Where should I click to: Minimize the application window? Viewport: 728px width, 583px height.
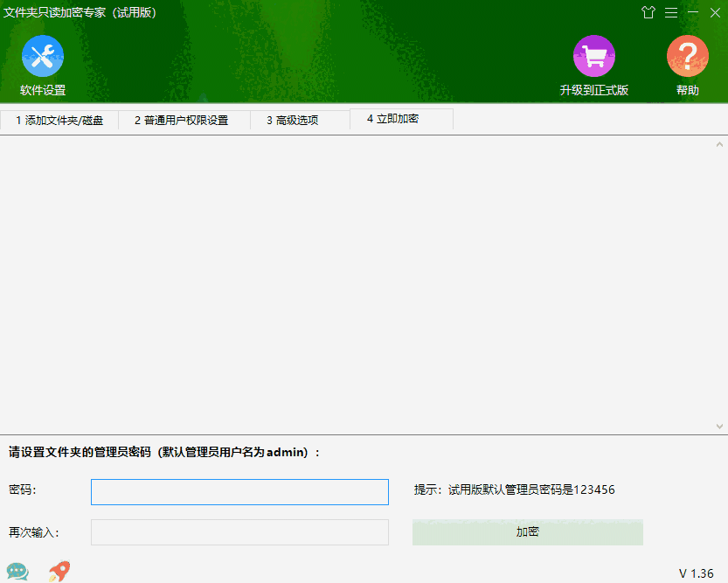click(x=691, y=13)
